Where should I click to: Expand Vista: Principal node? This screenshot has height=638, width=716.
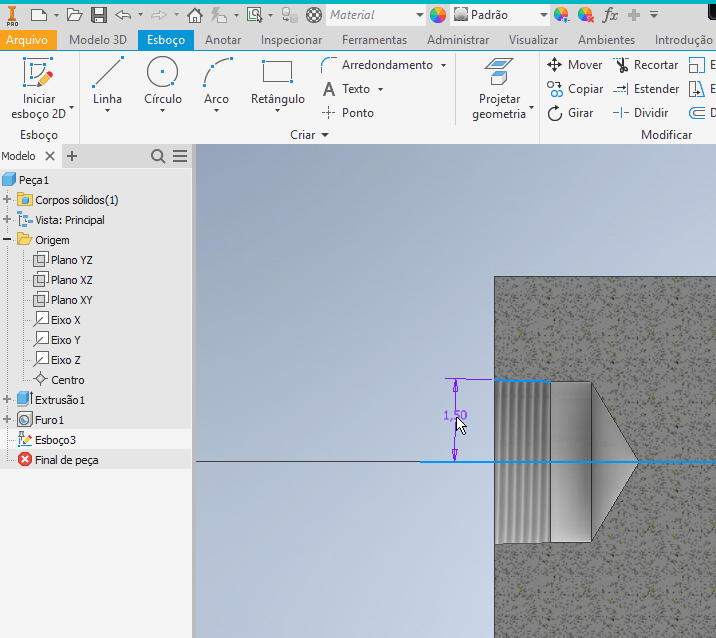pyautogui.click(x=7, y=219)
